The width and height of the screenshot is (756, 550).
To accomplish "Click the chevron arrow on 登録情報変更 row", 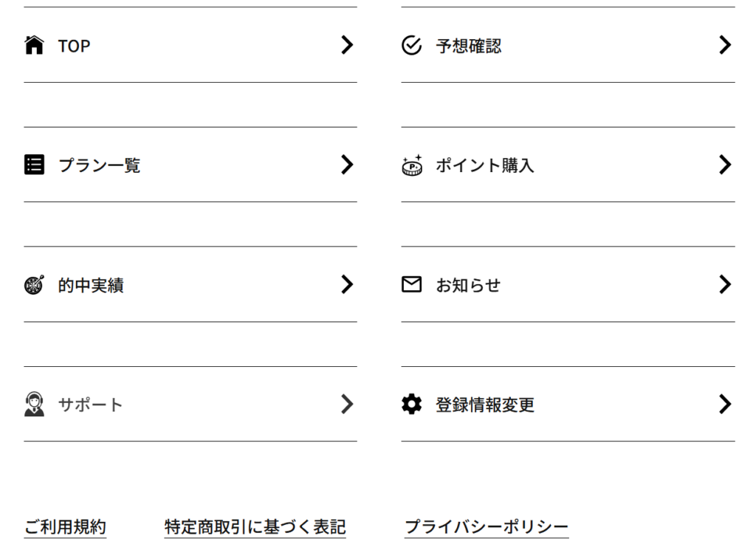I will pyautogui.click(x=725, y=404).
